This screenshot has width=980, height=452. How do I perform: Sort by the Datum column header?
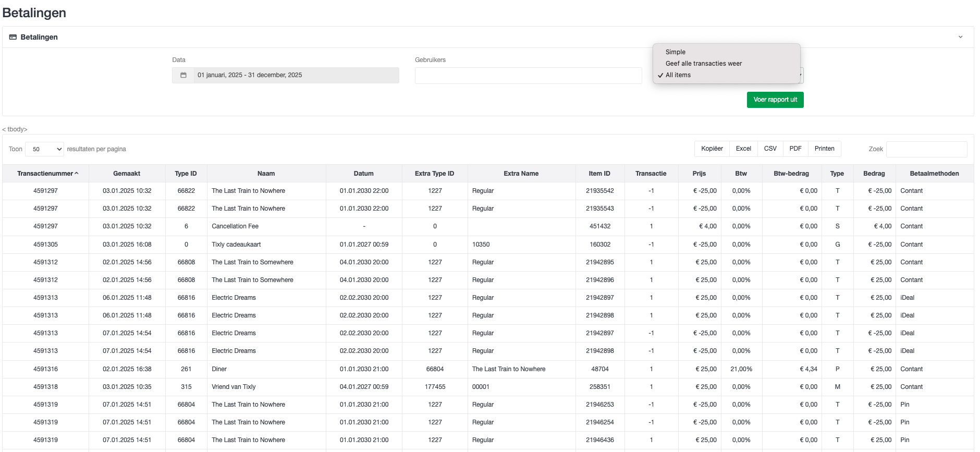(364, 174)
